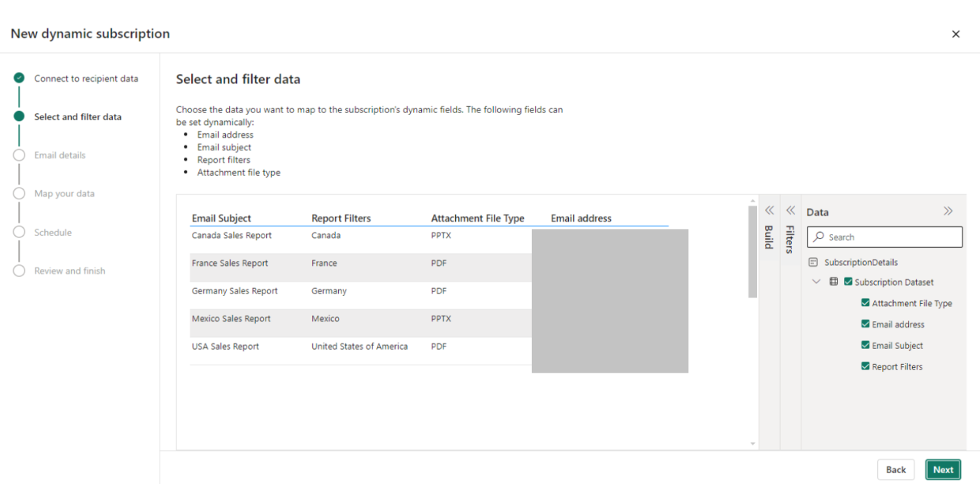
Task: Click the Review and finish step circle
Action: pyautogui.click(x=21, y=270)
